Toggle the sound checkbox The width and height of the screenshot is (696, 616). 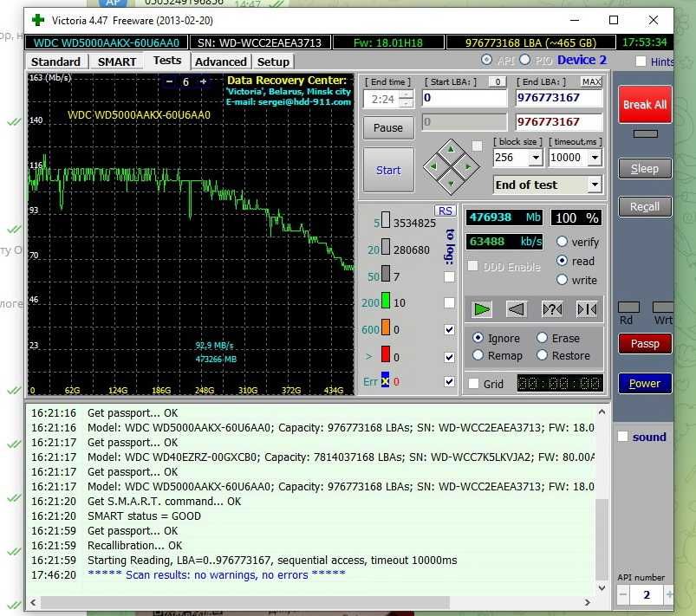623,437
